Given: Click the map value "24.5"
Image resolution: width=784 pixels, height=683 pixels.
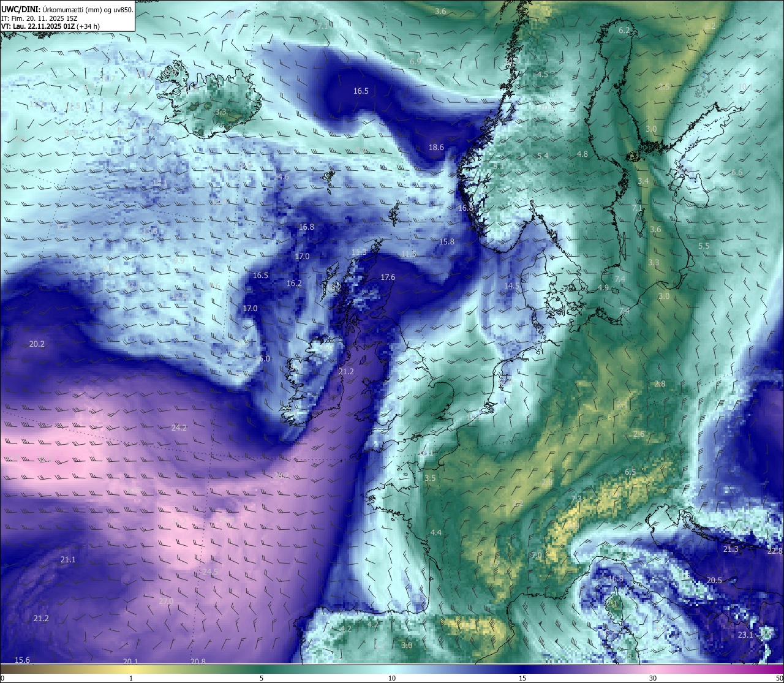Looking at the screenshot, I should [210, 572].
